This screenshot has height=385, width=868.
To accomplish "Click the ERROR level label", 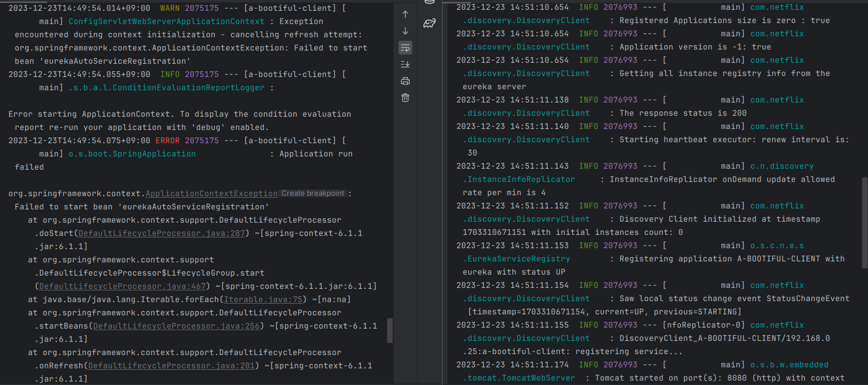I will pyautogui.click(x=168, y=141).
